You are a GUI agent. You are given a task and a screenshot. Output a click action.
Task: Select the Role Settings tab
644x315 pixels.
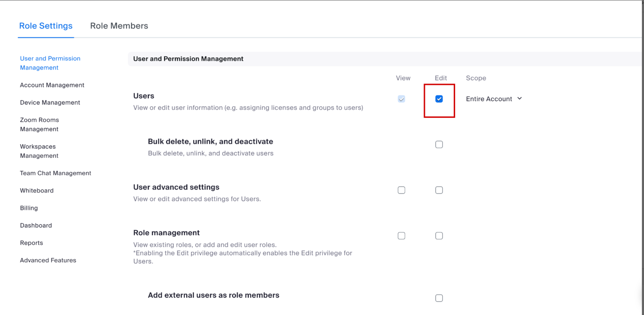tap(46, 26)
